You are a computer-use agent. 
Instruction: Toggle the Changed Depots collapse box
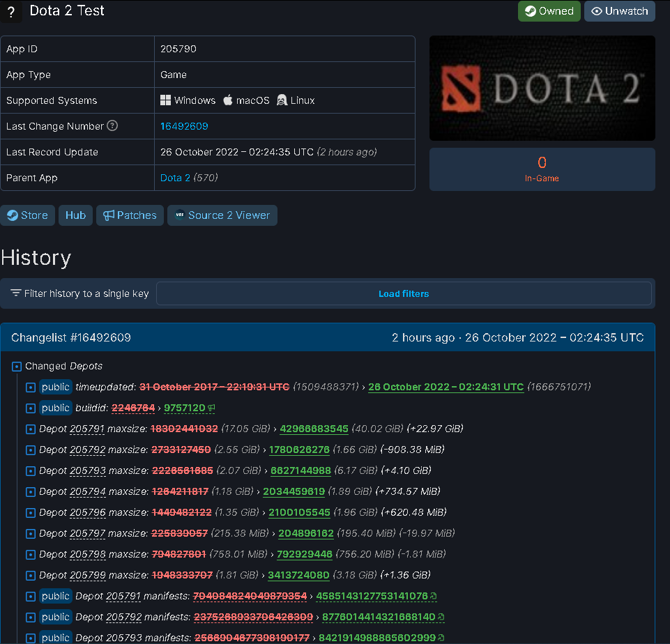click(17, 367)
